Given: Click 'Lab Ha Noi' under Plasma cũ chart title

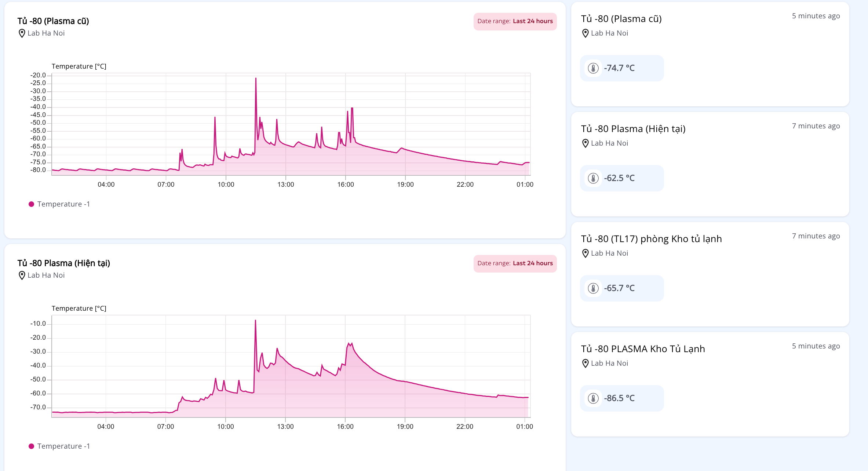Looking at the screenshot, I should [46, 33].
